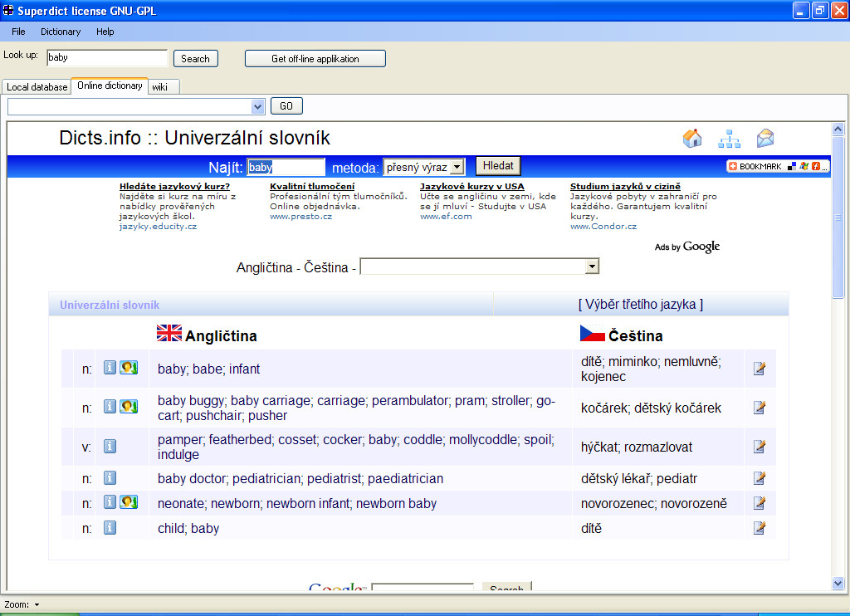
Task: Click info icon for 'baby; babe; infant' row
Action: coord(110,368)
